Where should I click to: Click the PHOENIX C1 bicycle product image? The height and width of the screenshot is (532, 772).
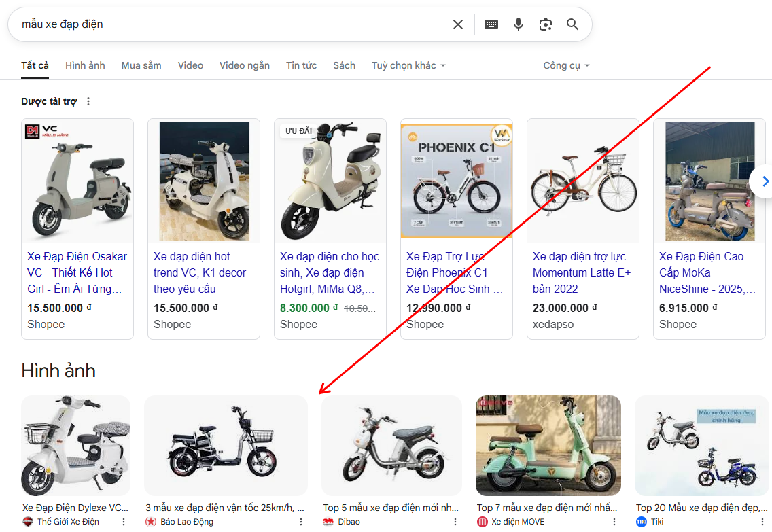(x=457, y=181)
